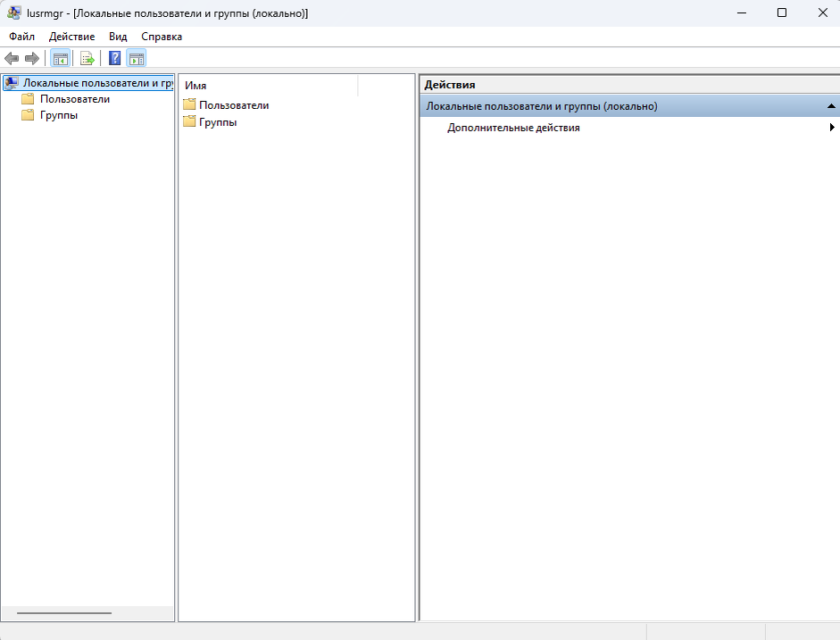
Task: Open the Вид menu
Action: pyautogui.click(x=118, y=37)
